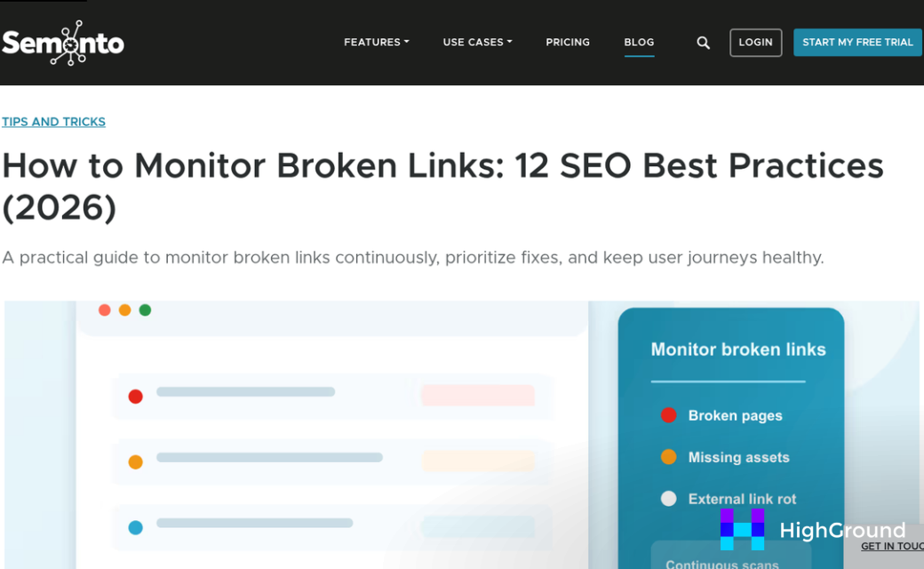Viewport: 924px width, 569px height.
Task: Expand the Use Cases dropdown
Action: coord(477,42)
